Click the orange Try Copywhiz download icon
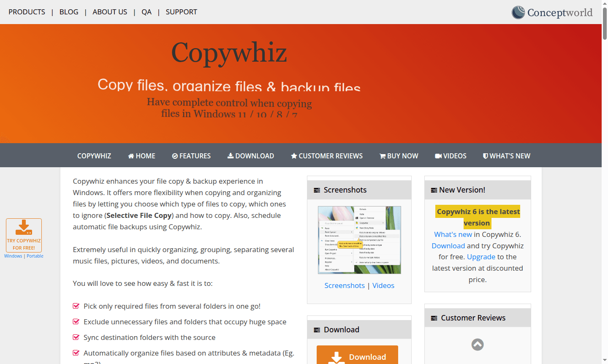Viewport: 608px width, 364px height. (24, 228)
